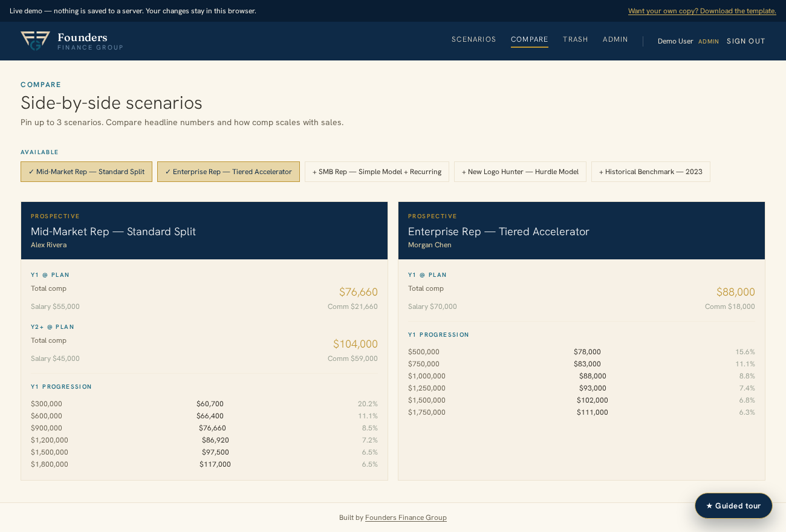Click the $117,000 comp value
Viewport: 786px width, 532px height.
(215, 464)
